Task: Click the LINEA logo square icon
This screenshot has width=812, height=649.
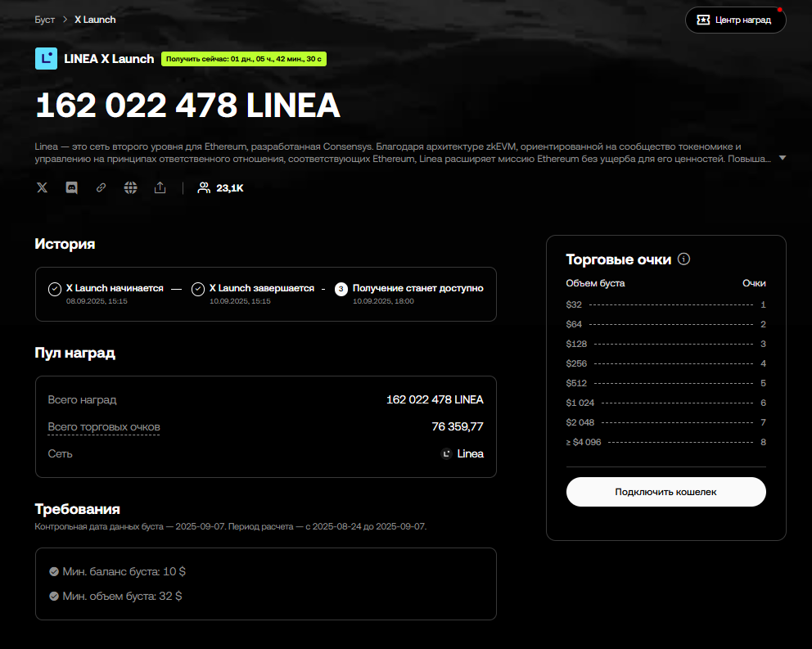Action: [x=46, y=58]
